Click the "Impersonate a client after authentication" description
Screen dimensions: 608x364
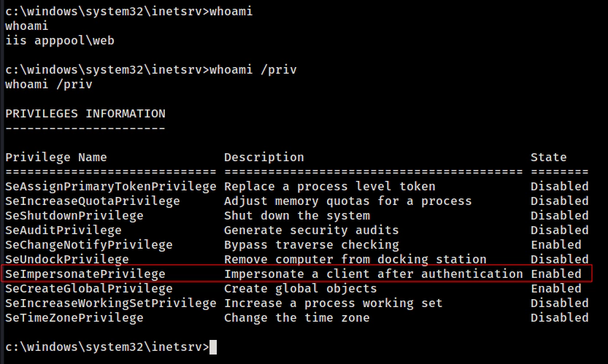coord(374,274)
